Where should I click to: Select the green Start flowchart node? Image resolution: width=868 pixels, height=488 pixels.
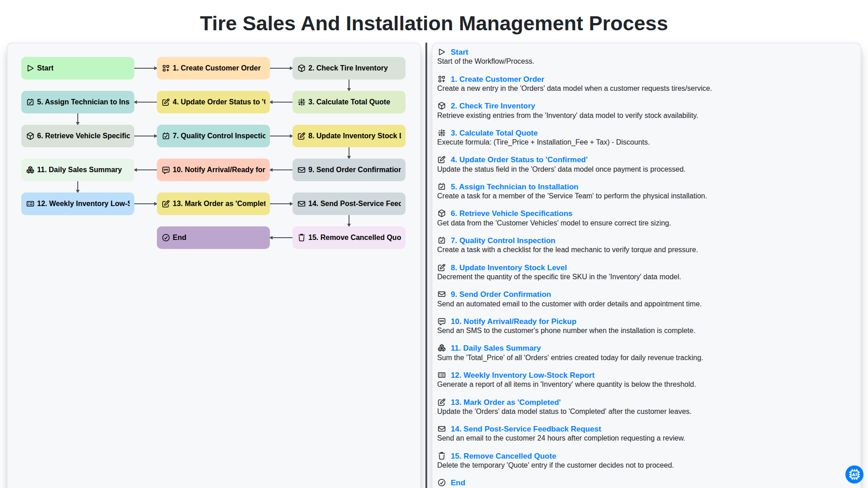tap(78, 68)
